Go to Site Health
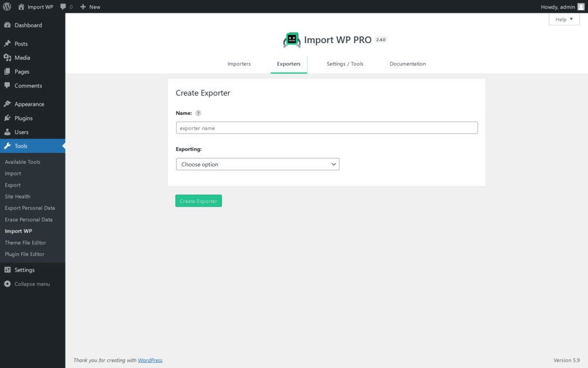This screenshot has width=588, height=368. coord(18,197)
